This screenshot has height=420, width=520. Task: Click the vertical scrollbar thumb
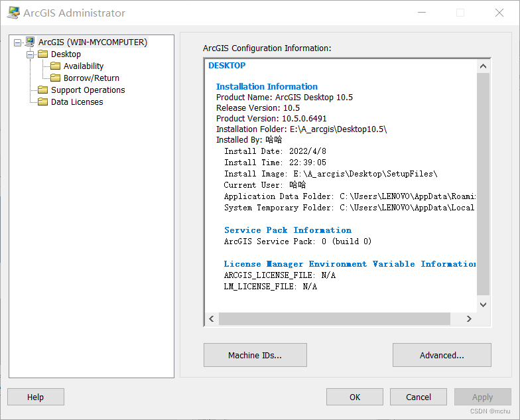(x=483, y=184)
